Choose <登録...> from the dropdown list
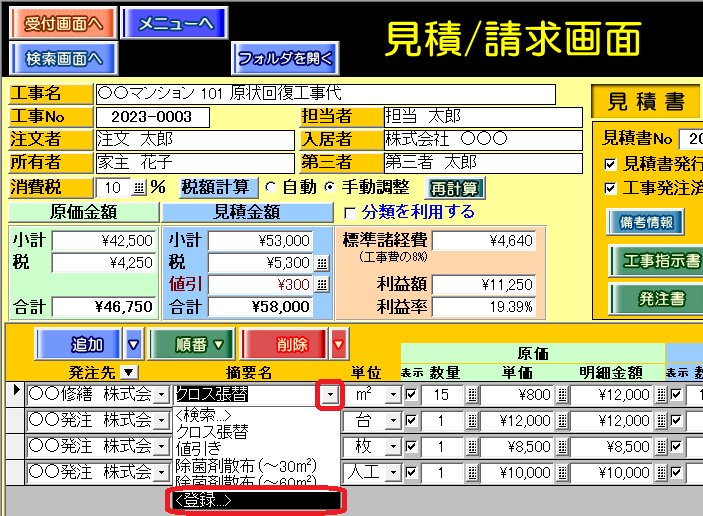 [x=256, y=500]
